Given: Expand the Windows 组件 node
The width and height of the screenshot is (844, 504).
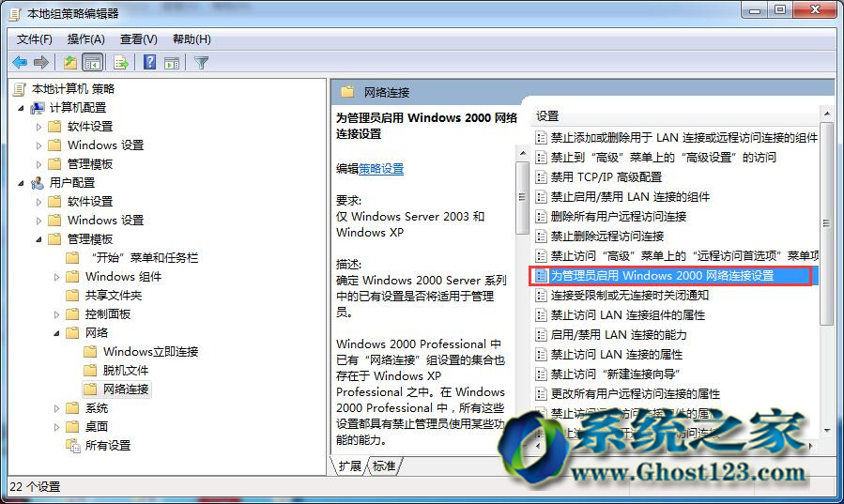Looking at the screenshot, I should click(56, 277).
